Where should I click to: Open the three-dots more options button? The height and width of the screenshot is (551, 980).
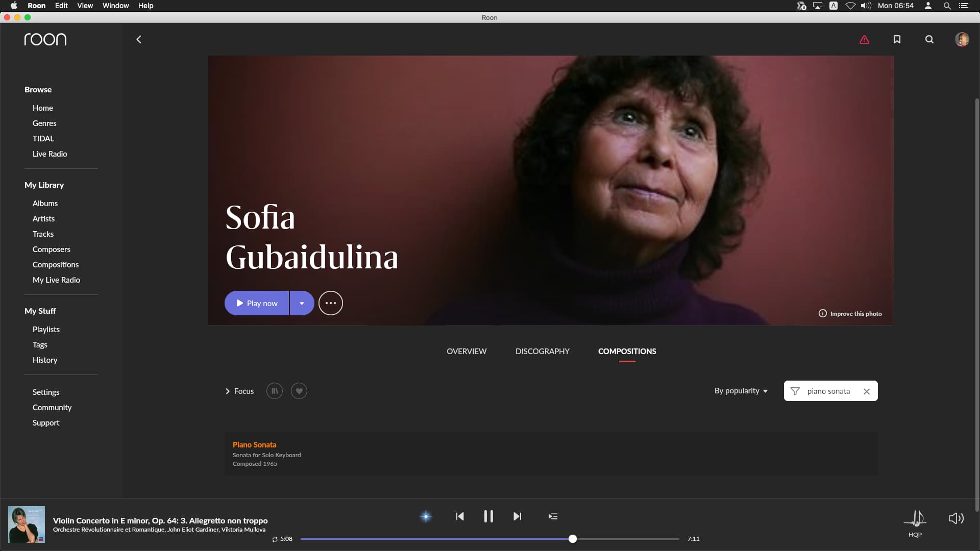point(330,303)
